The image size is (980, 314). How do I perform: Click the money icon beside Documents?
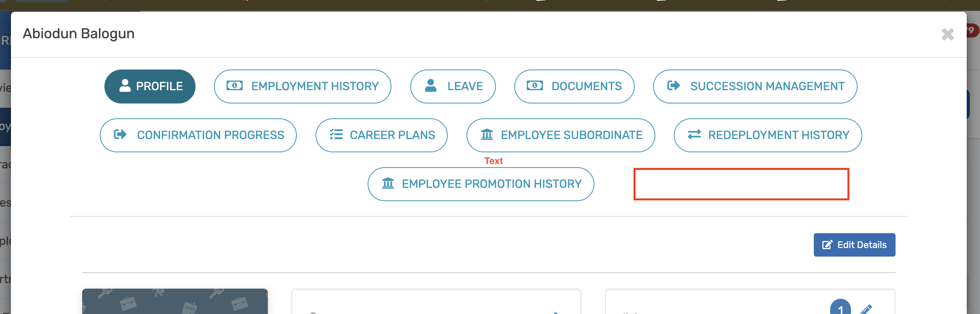pyautogui.click(x=535, y=86)
